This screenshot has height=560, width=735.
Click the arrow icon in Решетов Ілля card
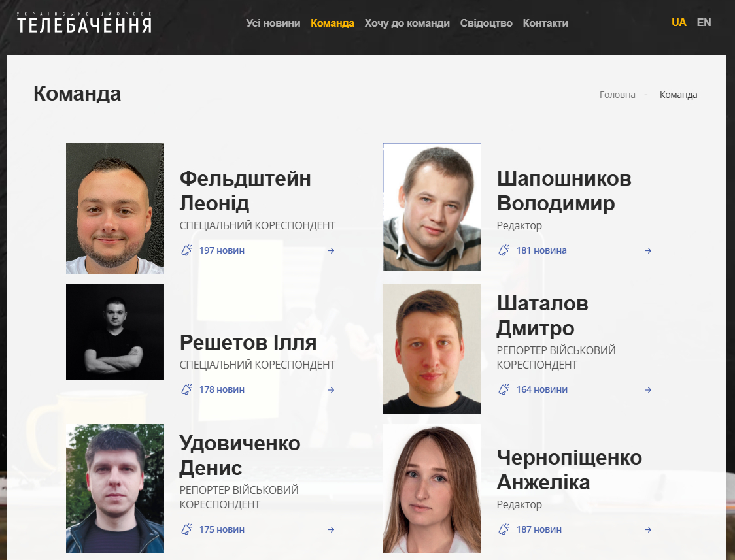click(331, 389)
